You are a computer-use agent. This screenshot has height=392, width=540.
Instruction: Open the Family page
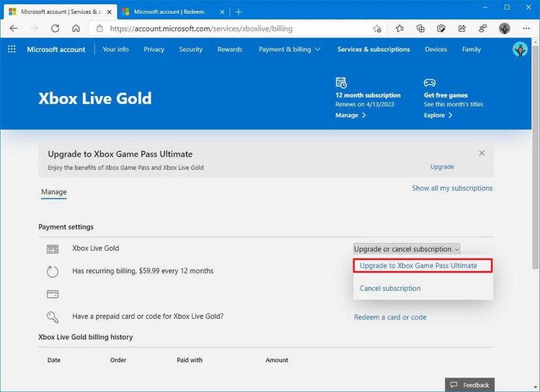(x=471, y=49)
